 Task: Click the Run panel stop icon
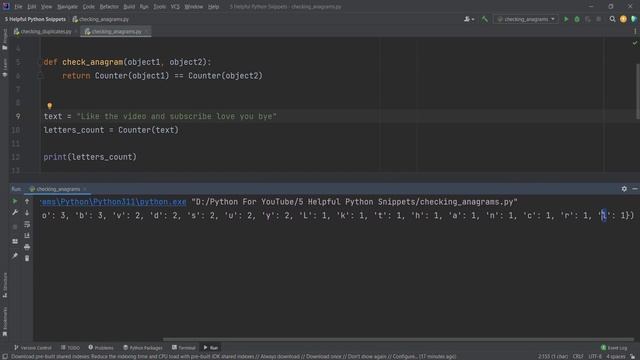(x=15, y=227)
